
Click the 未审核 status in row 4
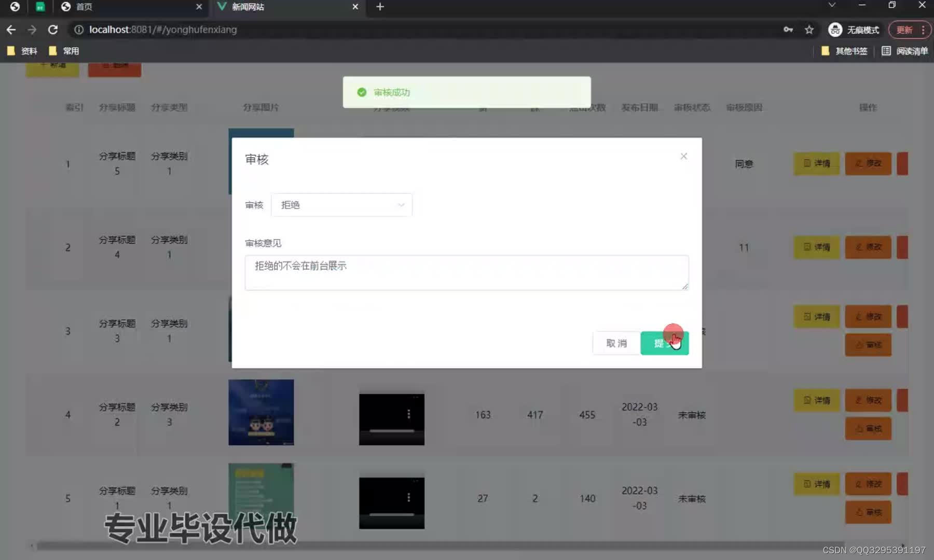(x=692, y=415)
